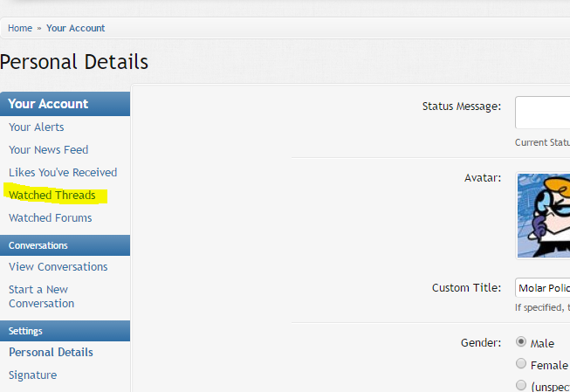Click the Custom Title input field
The width and height of the screenshot is (570, 392).
click(543, 288)
